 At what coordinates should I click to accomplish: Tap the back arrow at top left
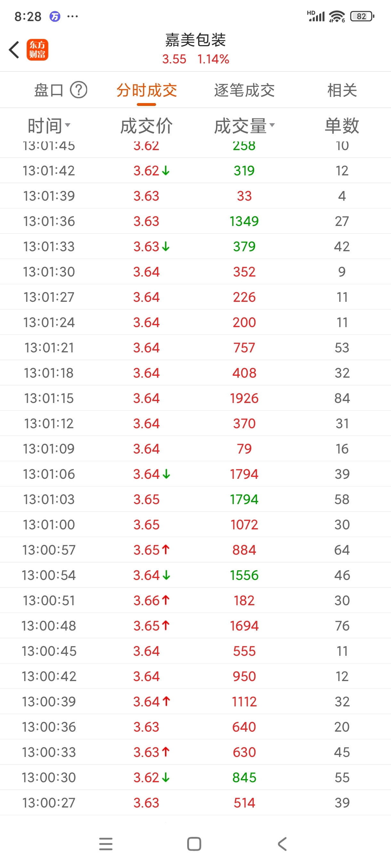[14, 50]
